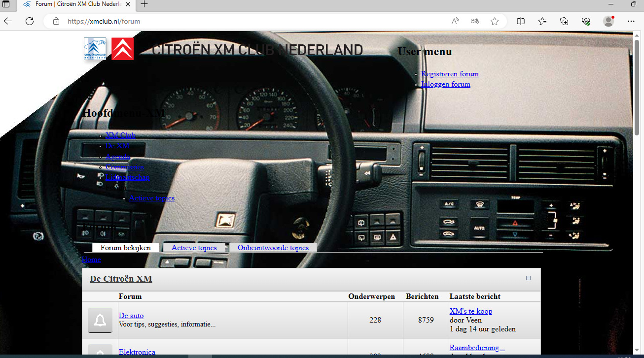Click the text door Veen
The image size is (644, 358).
[465, 320]
